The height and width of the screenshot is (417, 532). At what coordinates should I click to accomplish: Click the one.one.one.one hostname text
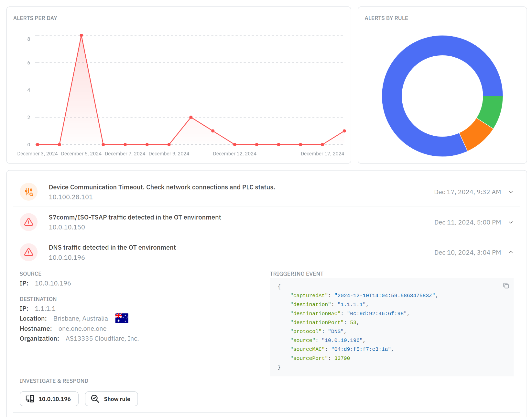82,329
